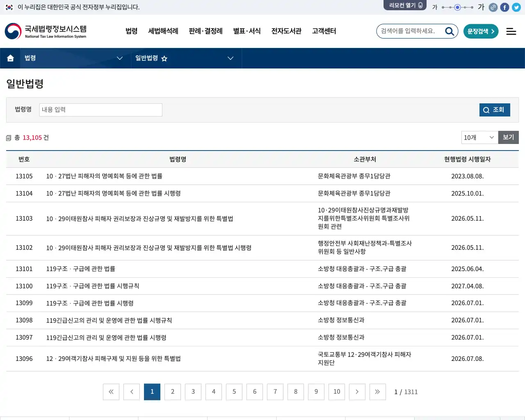Screen dimensions: 525x420
Task: Click the copy link icon
Action: point(493,7)
